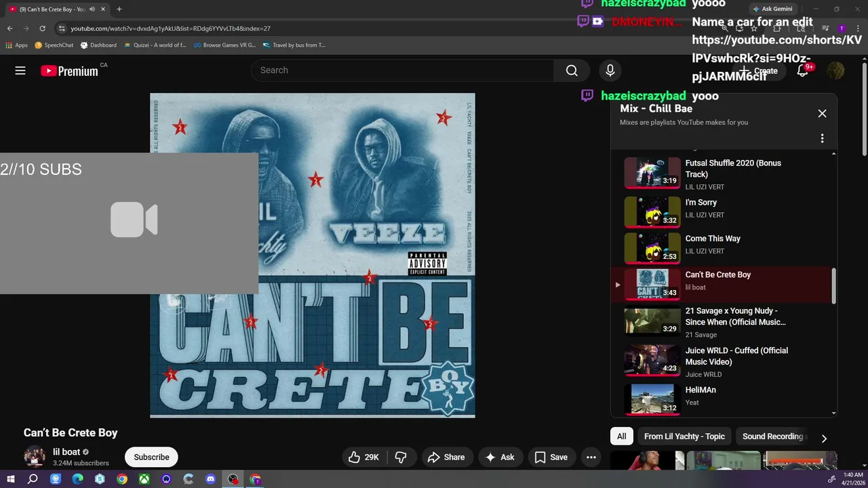Viewport: 868px width, 488px height.
Task: Open Chrome profile avatar T
Action: click(842, 28)
